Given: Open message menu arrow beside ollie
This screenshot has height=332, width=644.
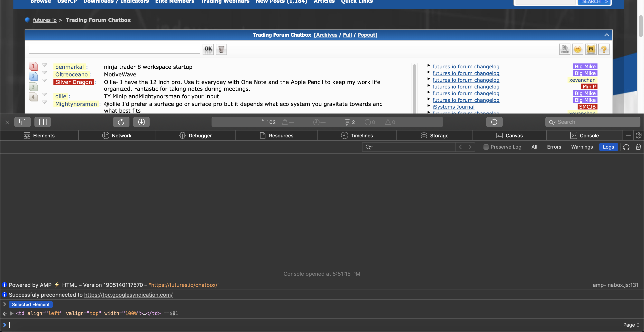Looking at the screenshot, I should coord(44,95).
